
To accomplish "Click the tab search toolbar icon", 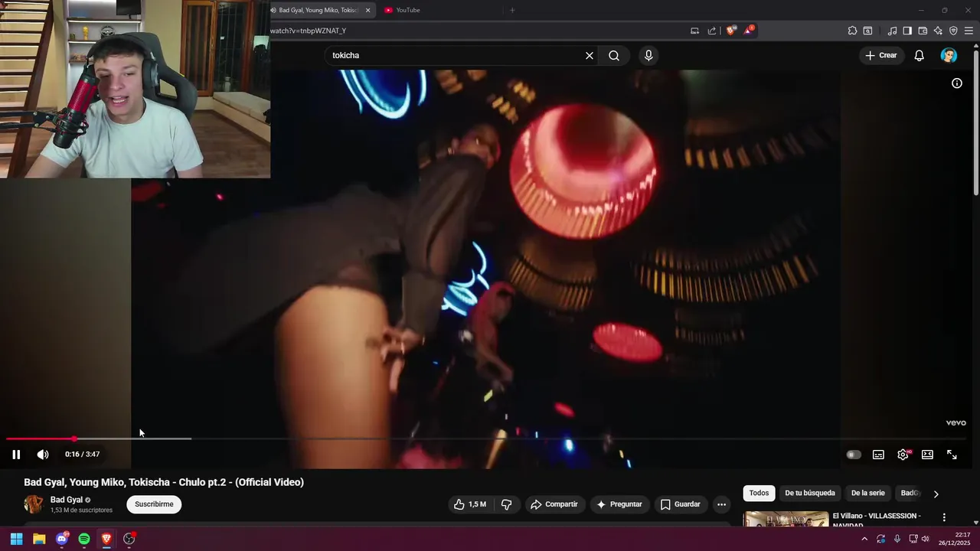I will (867, 31).
